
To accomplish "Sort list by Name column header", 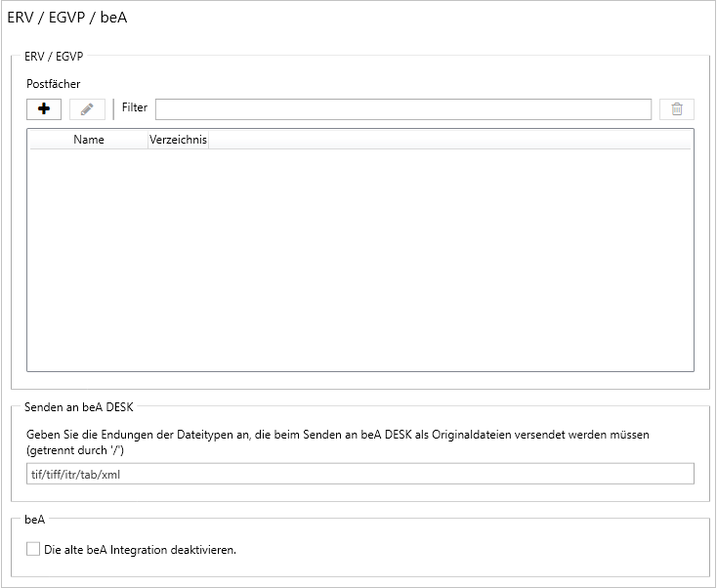I will coord(89,140).
